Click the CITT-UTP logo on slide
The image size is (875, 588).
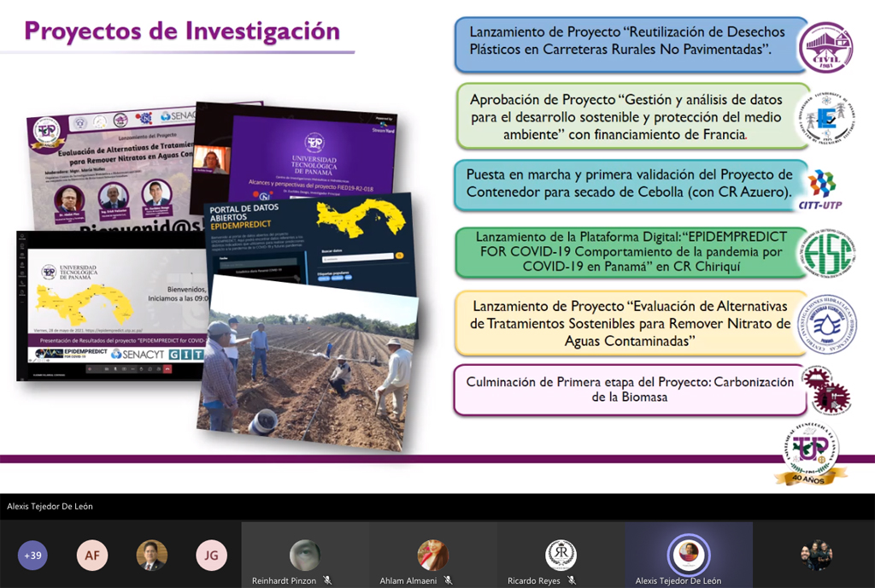(x=821, y=188)
